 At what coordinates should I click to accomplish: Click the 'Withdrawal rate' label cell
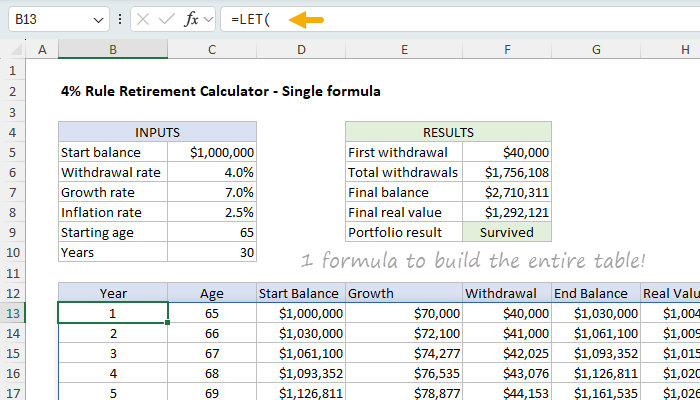point(113,172)
